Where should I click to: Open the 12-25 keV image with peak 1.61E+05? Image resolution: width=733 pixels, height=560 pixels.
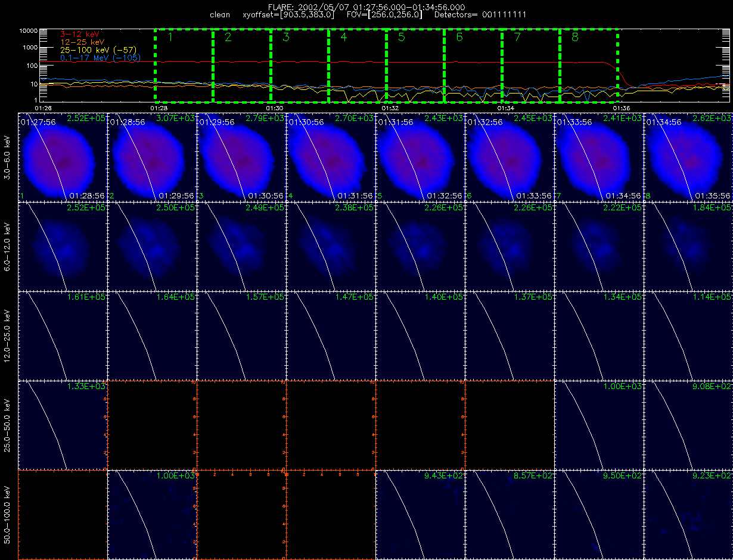[x=63, y=335]
